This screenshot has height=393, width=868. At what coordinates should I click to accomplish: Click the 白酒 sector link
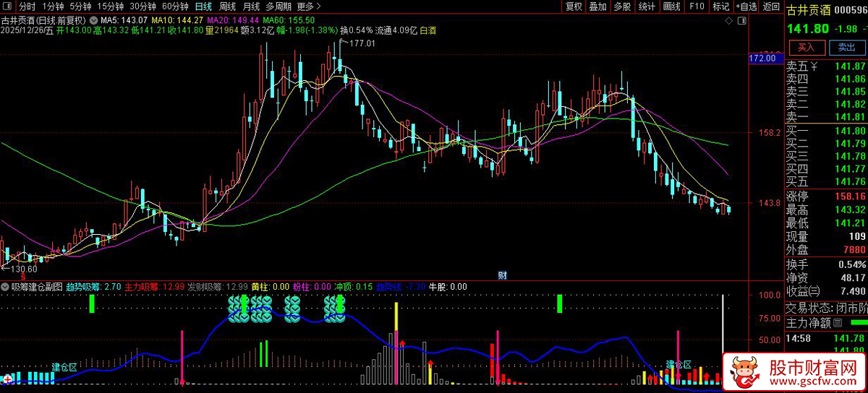(427, 31)
